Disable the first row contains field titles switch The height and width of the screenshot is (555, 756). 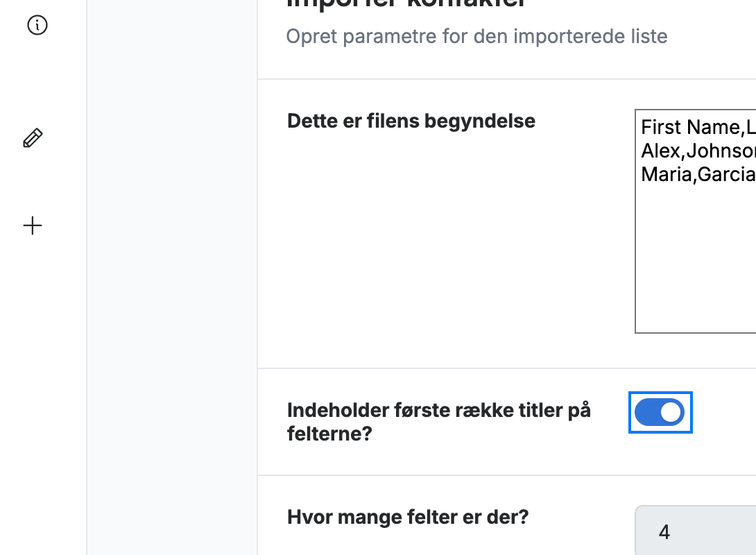coord(660,413)
